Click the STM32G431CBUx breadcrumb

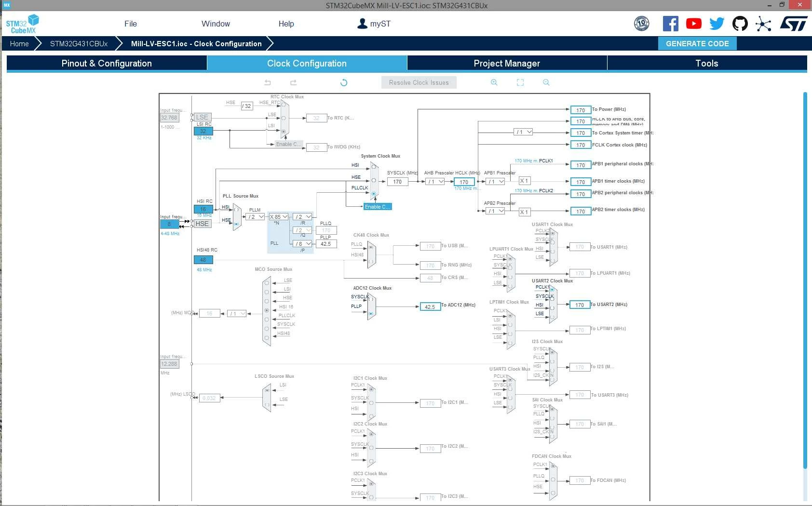click(x=79, y=43)
